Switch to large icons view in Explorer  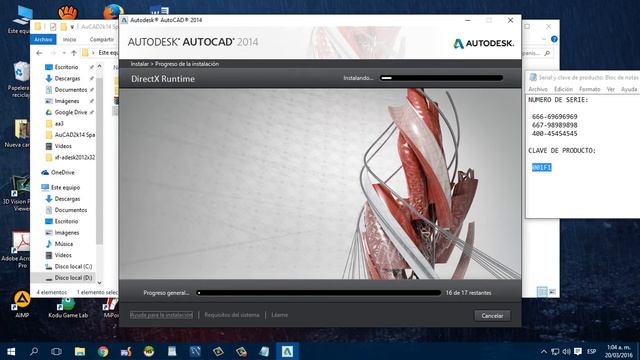(552, 291)
